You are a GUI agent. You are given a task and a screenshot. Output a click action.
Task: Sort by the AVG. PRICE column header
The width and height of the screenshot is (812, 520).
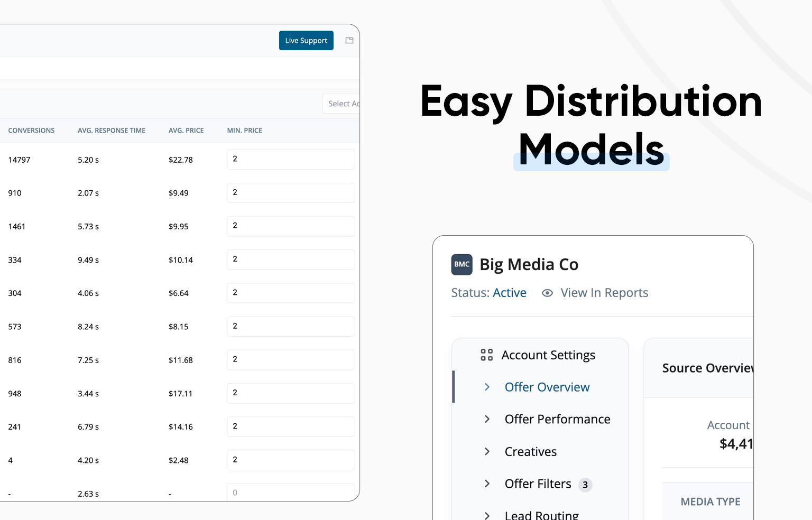coord(186,131)
